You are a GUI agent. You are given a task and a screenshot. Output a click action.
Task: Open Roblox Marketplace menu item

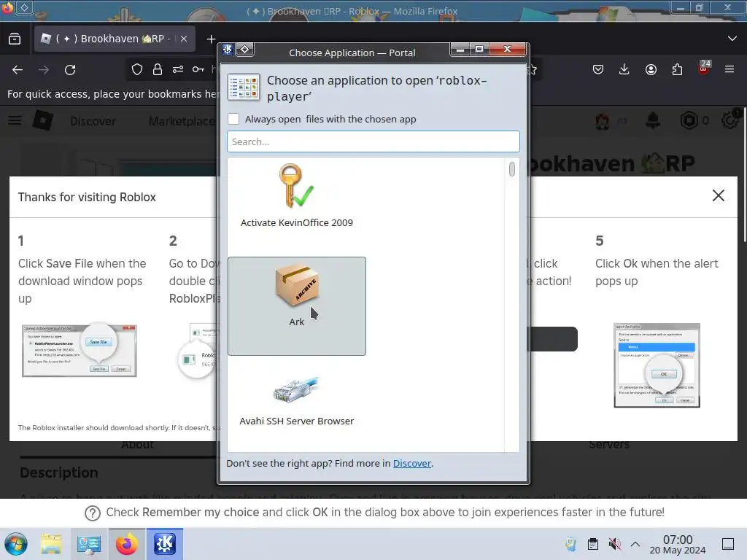point(182,121)
